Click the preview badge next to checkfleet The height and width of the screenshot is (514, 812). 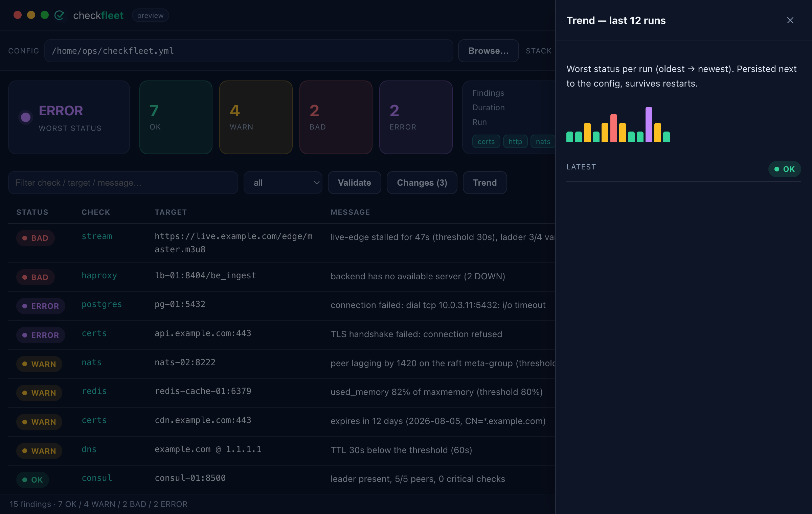150,16
